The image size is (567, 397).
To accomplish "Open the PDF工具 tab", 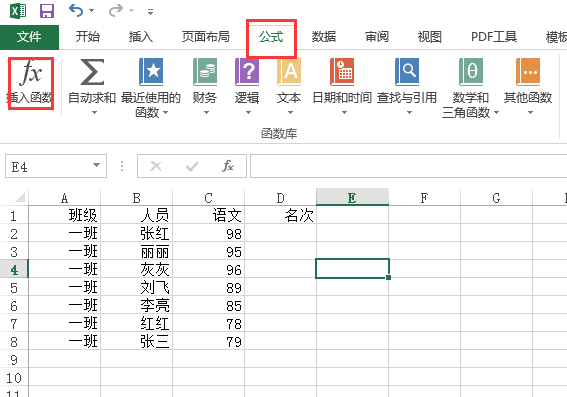I will [x=494, y=37].
